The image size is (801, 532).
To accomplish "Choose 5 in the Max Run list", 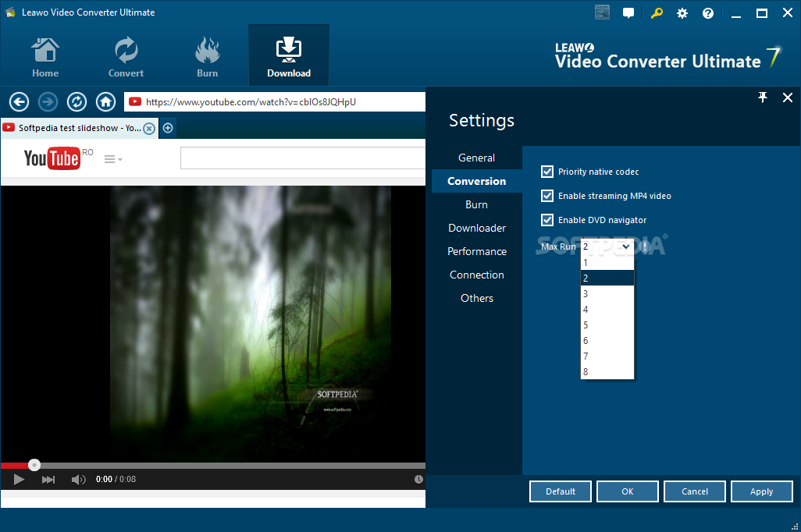I will click(x=607, y=325).
